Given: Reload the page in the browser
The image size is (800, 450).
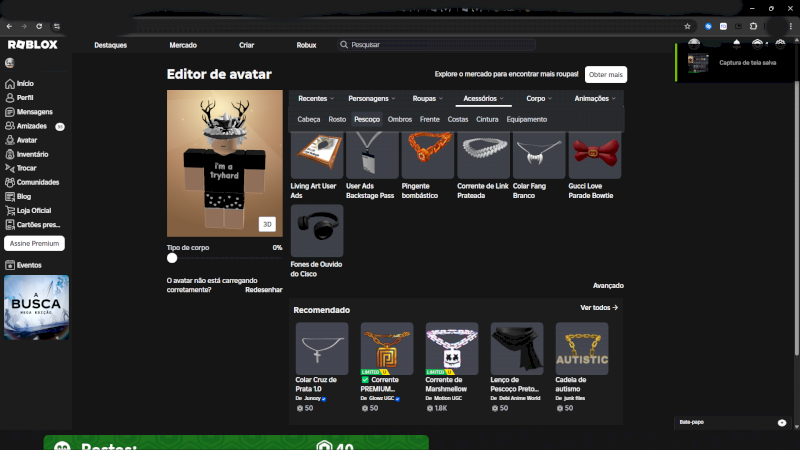Looking at the screenshot, I should (x=39, y=26).
